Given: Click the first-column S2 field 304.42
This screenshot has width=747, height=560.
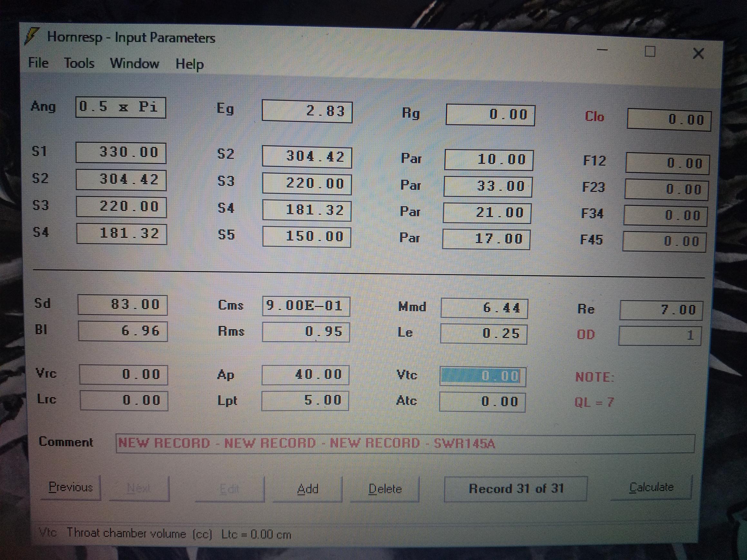Looking at the screenshot, I should tap(121, 179).
